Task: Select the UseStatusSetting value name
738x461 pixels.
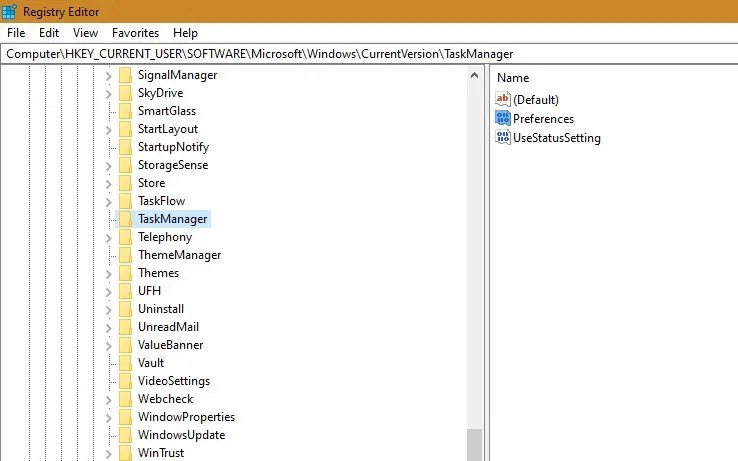Action: 557,138
